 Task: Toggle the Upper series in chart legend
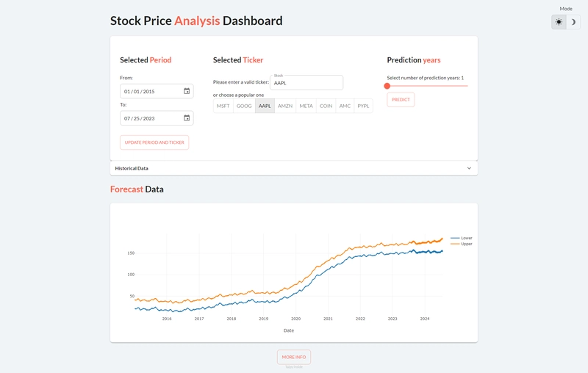[462, 244]
